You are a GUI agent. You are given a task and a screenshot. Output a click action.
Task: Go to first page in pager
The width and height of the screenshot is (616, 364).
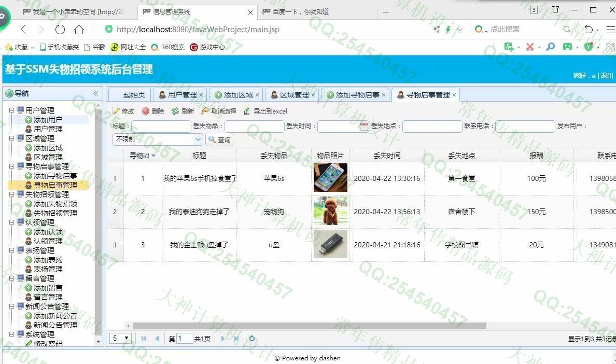pyautogui.click(x=144, y=339)
